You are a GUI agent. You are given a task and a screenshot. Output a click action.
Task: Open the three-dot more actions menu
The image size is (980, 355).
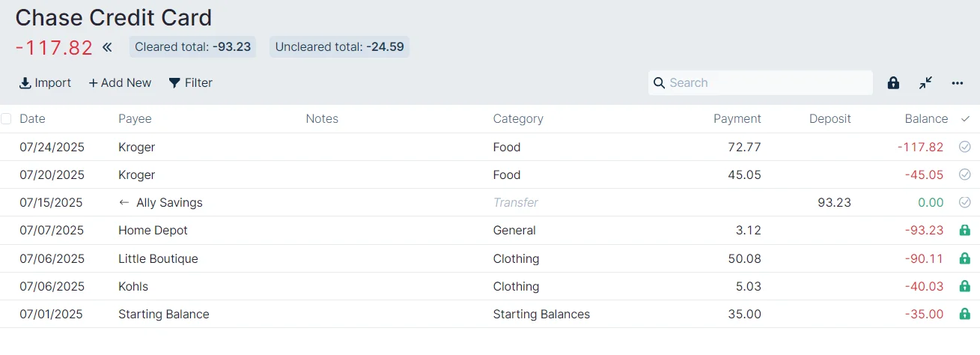pos(958,83)
